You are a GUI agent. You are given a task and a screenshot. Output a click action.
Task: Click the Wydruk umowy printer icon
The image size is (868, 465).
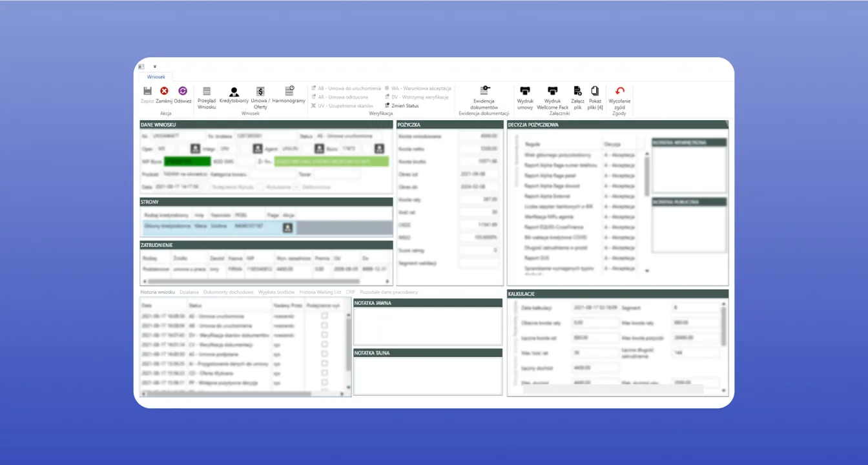click(525, 91)
